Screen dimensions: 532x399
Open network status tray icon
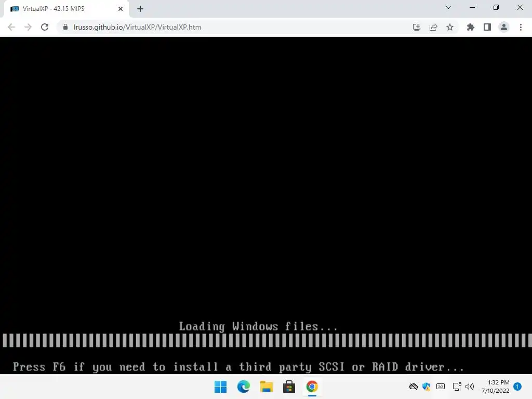[x=457, y=387]
